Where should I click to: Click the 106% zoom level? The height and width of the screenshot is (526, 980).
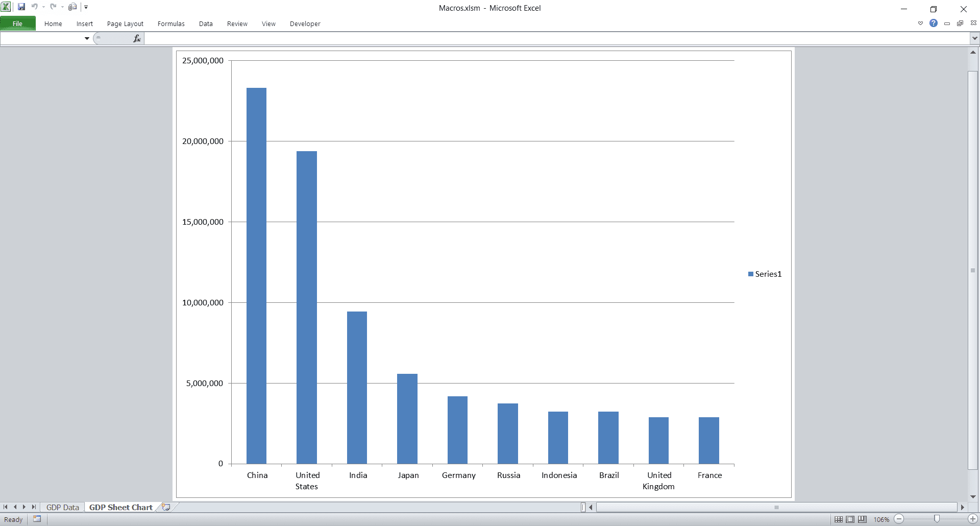coord(881,519)
